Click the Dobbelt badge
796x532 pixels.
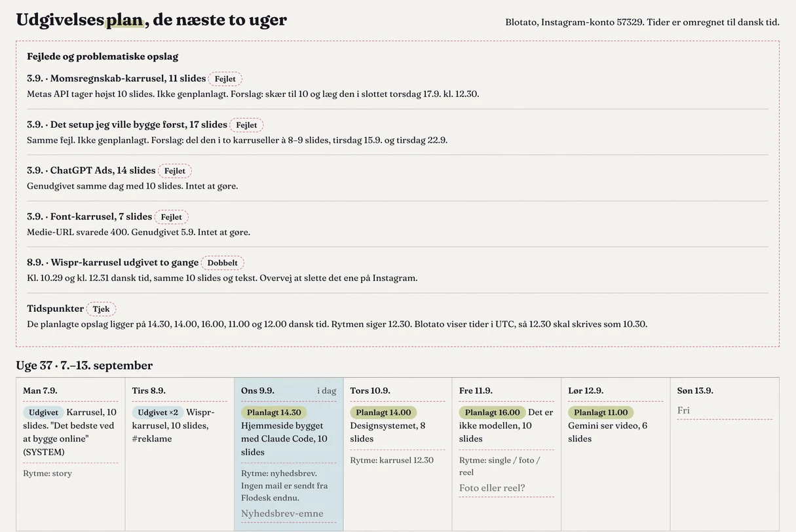click(x=223, y=263)
